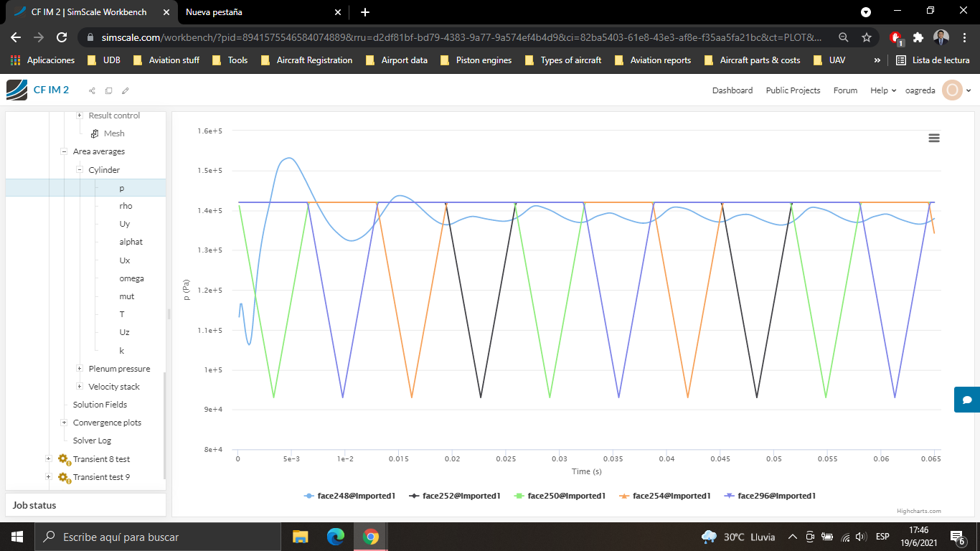Screen dimensions: 980x551
Task: Select the rho area average plot
Action: (x=126, y=206)
